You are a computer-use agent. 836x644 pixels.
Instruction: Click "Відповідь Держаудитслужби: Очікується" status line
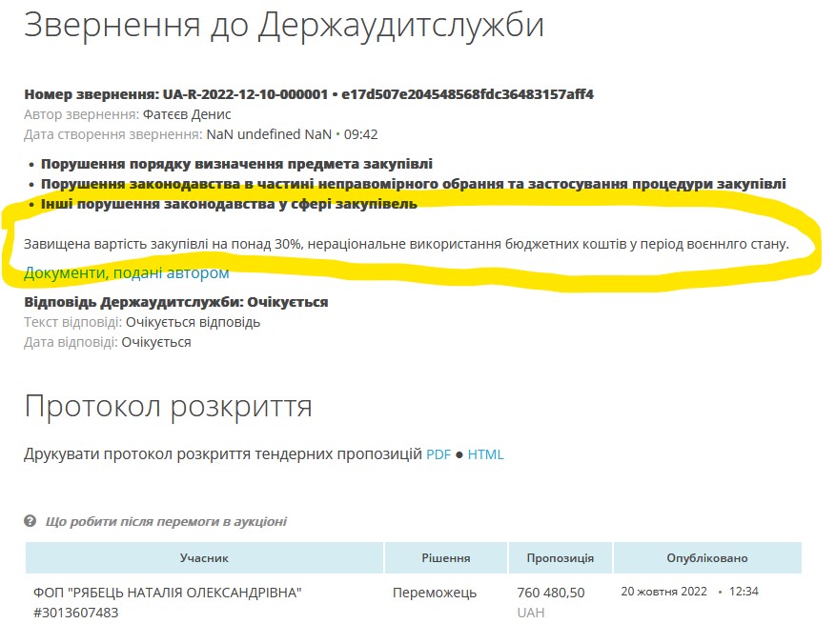[175, 302]
